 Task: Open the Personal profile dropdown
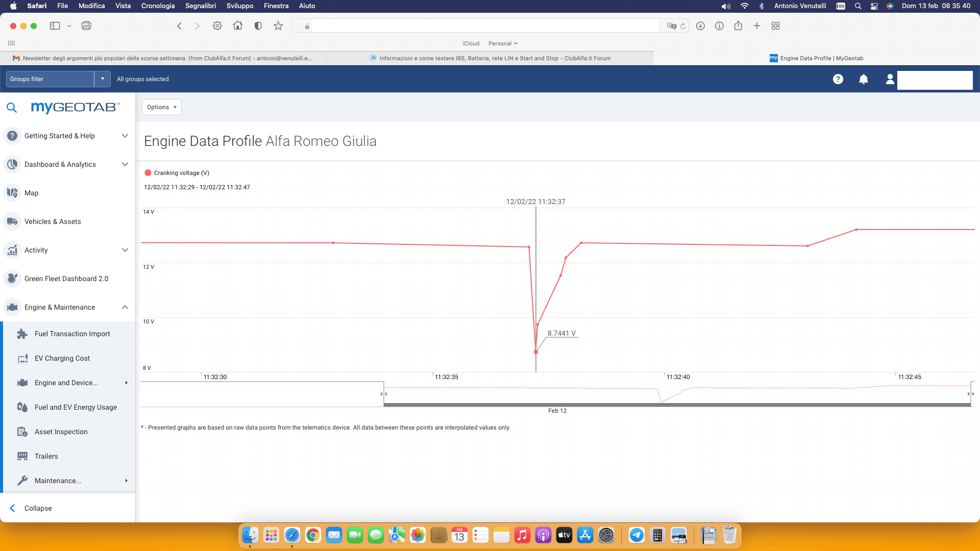(x=503, y=43)
